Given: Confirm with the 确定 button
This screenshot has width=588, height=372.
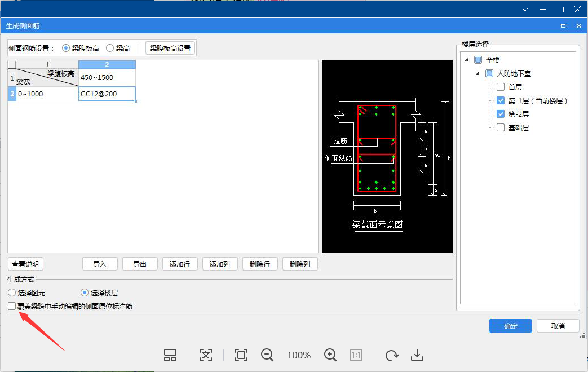Looking at the screenshot, I should 510,326.
